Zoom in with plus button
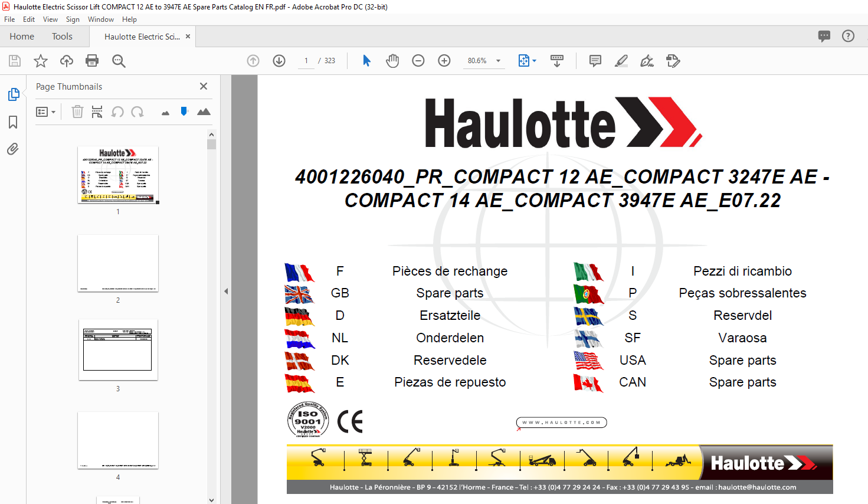 click(x=444, y=61)
